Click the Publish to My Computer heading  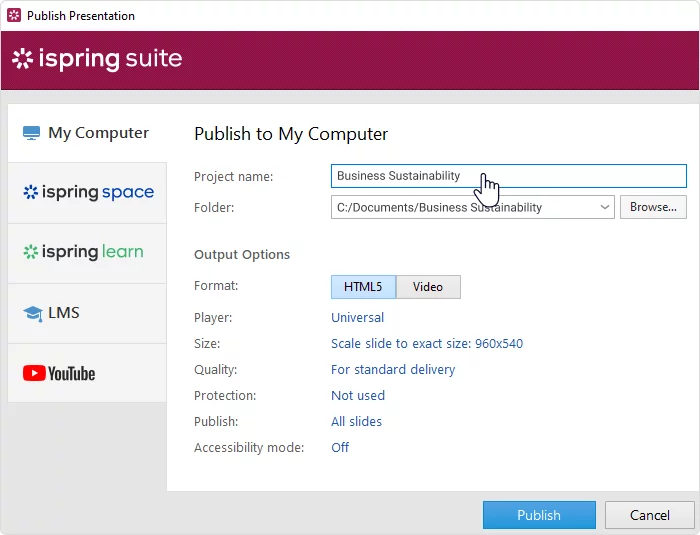pyautogui.click(x=291, y=134)
